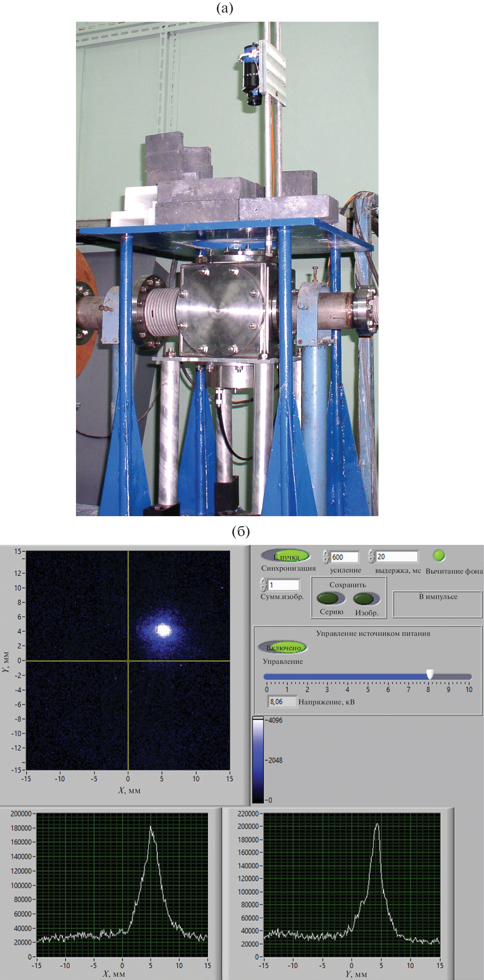Screen dimensions: 484x980
Task: Toggle the "Включено" power supply switch
Action: pos(283,647)
